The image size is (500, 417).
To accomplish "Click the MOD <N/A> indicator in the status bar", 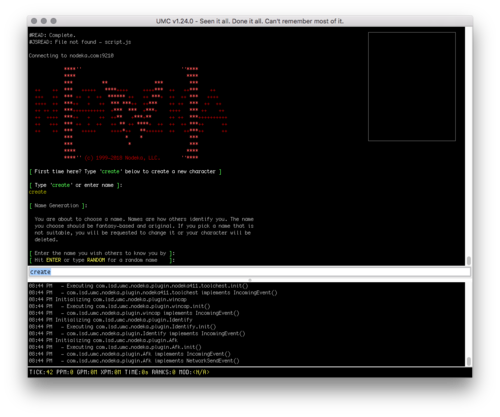I will tap(194, 372).
